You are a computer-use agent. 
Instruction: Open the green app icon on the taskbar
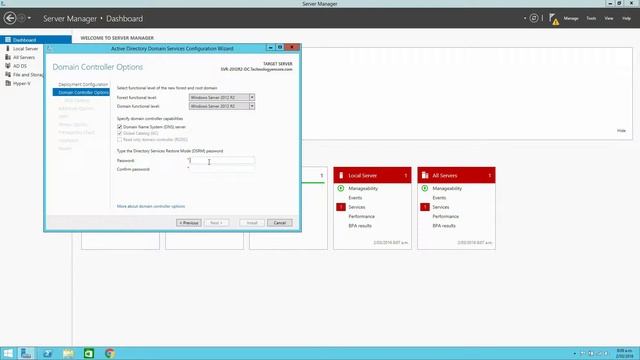coord(89,353)
